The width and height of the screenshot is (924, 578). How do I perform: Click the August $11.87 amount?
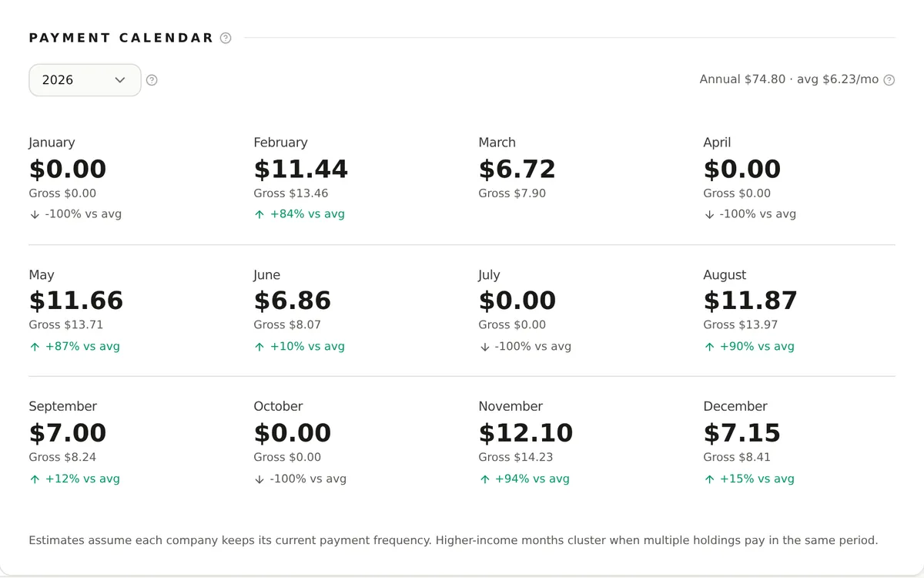coord(751,301)
